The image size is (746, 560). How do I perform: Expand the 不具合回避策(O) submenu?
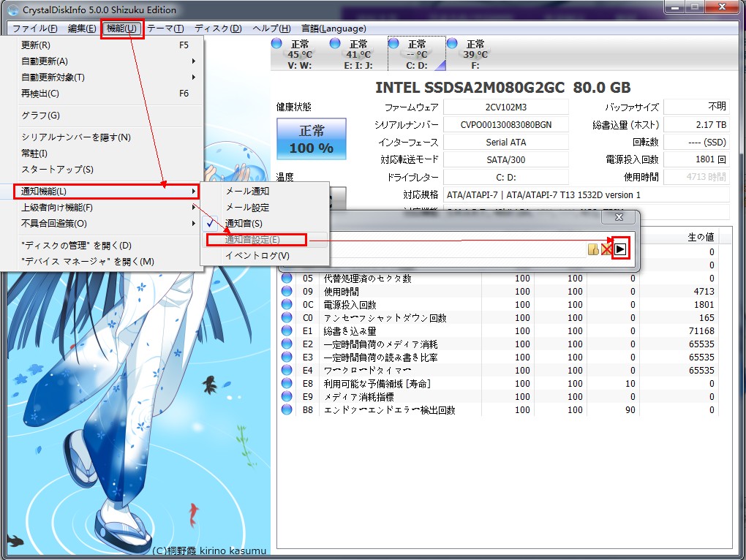[105, 224]
